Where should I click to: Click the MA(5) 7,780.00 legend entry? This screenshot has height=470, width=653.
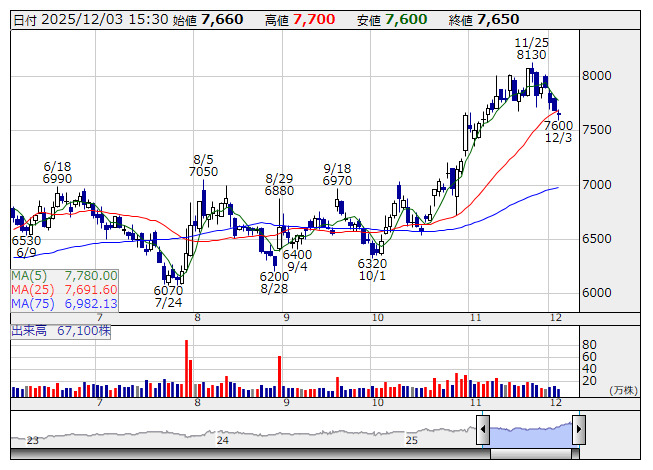click(64, 276)
